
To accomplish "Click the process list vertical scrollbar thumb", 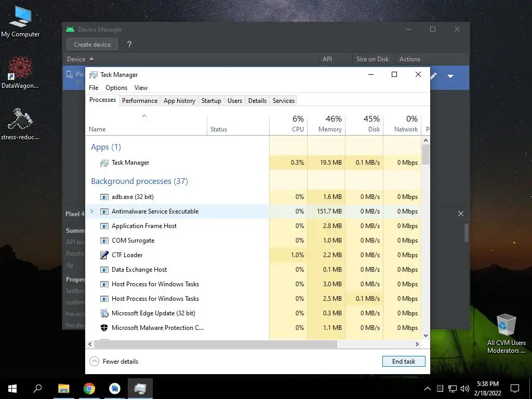I will click(426, 155).
